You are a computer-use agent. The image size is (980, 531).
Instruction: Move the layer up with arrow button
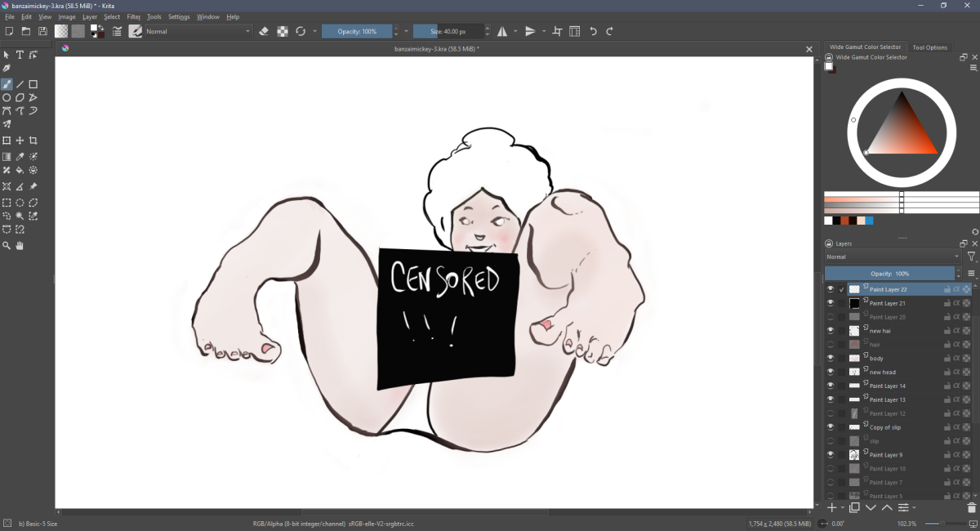click(x=887, y=508)
